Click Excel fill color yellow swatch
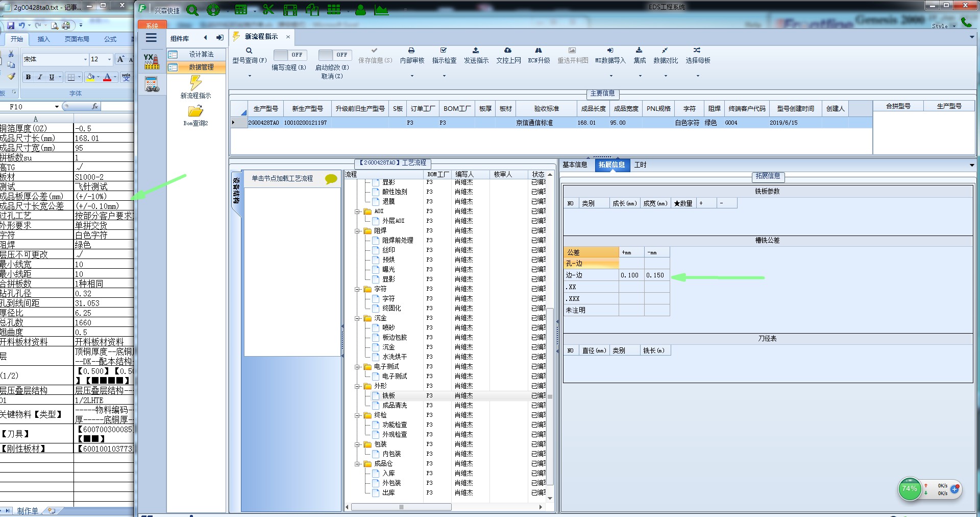 (x=90, y=77)
